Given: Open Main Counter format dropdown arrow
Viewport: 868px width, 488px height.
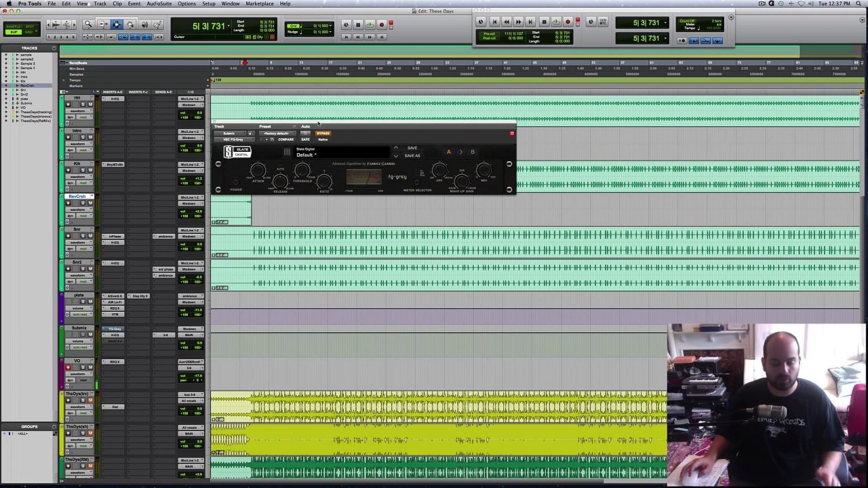Looking at the screenshot, I should pos(229,26).
